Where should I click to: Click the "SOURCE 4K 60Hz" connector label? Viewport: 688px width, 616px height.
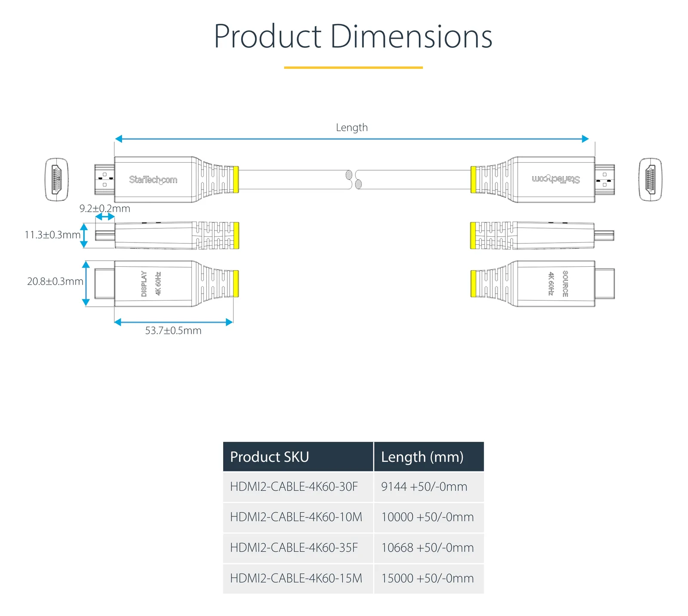coord(558,283)
